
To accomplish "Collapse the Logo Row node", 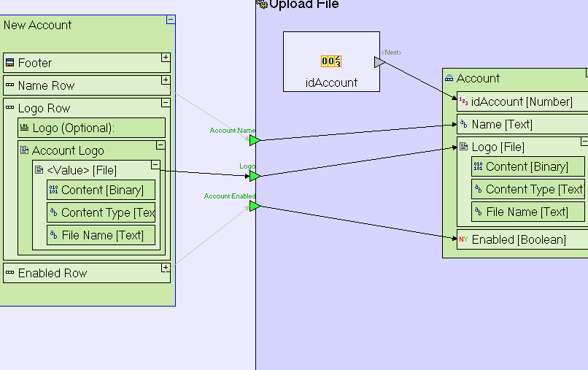I will [166, 103].
